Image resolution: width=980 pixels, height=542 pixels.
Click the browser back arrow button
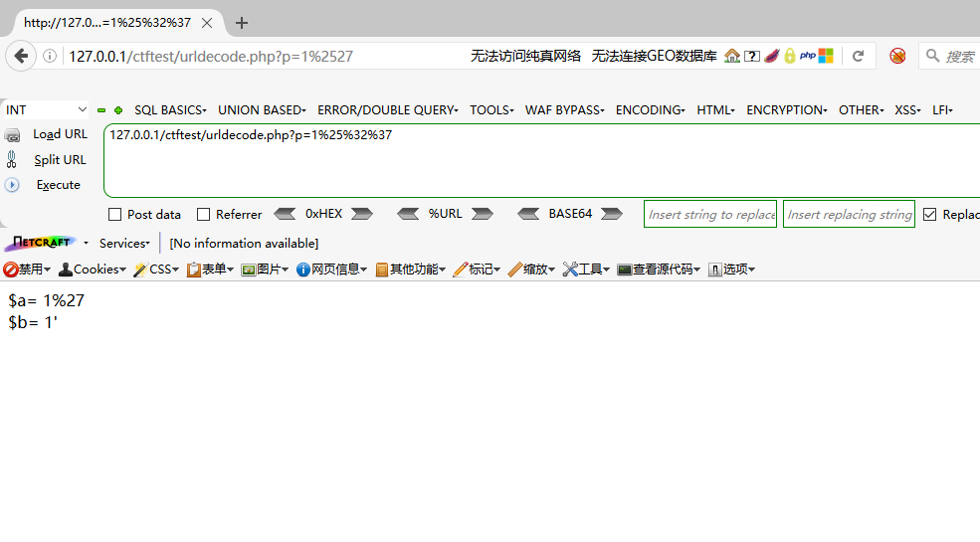21,57
